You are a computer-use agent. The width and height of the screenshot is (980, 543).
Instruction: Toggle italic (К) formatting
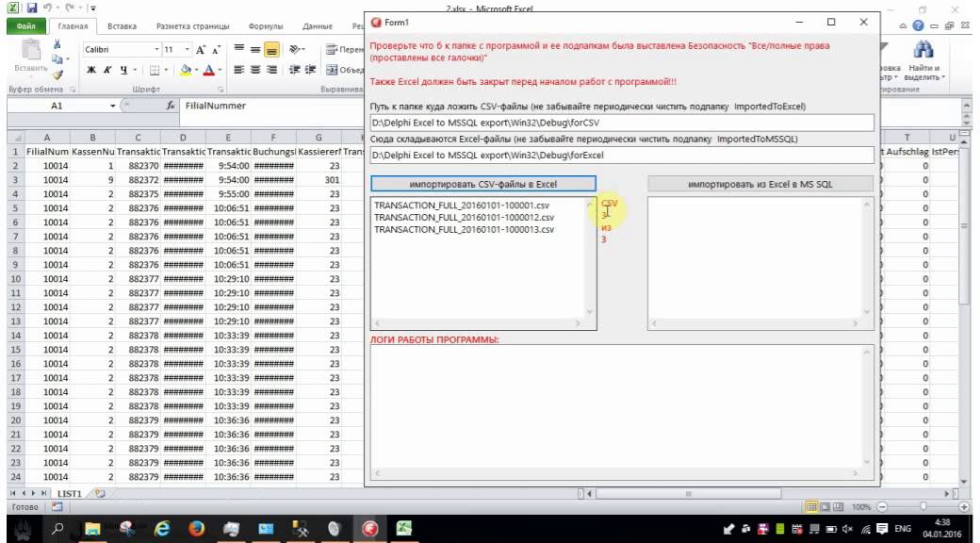[x=107, y=70]
